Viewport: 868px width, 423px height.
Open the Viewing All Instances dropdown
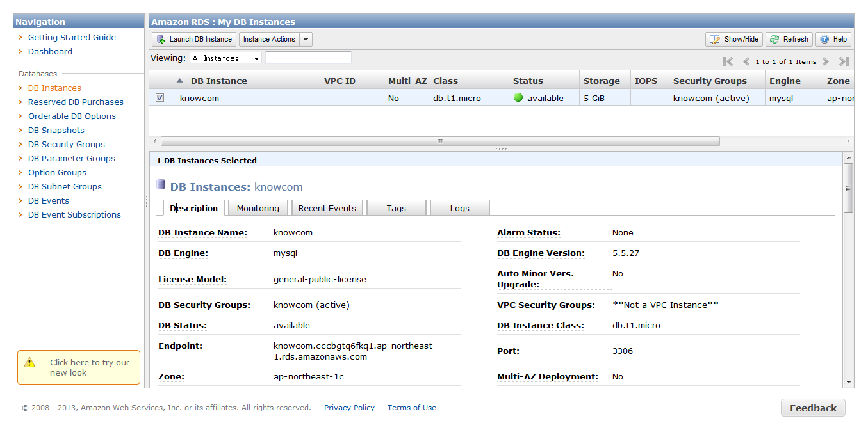point(225,58)
